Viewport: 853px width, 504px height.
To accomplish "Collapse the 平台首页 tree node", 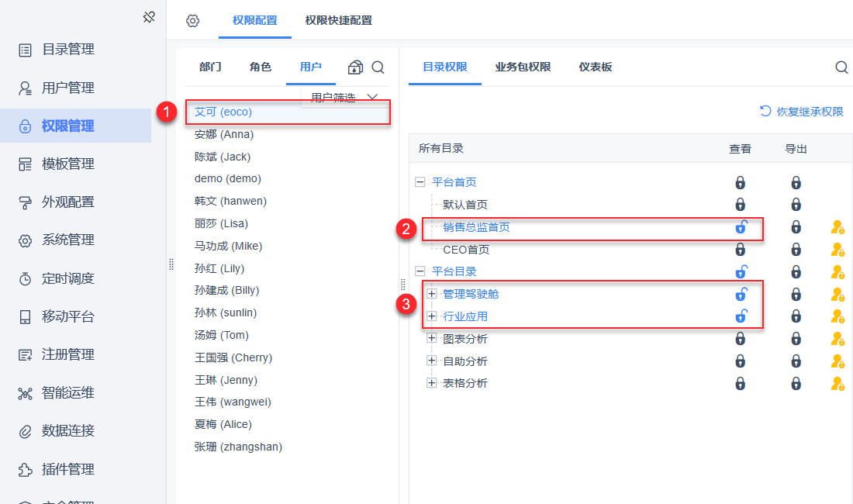I will (420, 183).
